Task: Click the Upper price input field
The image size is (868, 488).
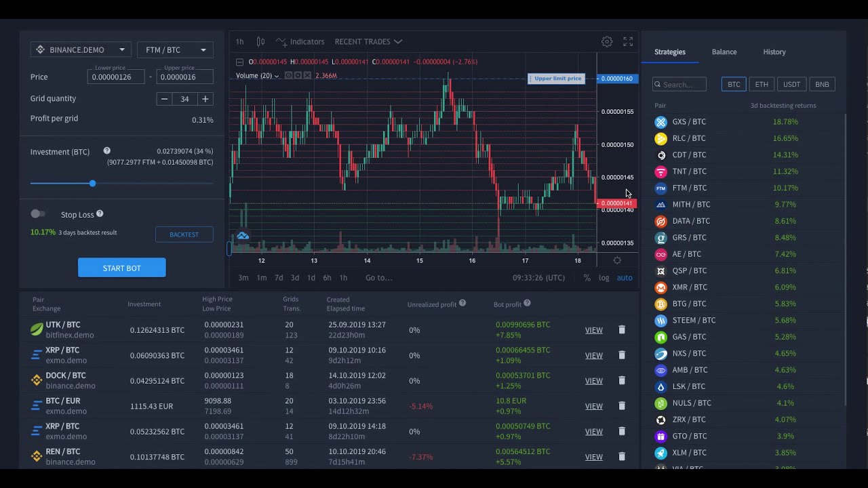Action: point(185,77)
